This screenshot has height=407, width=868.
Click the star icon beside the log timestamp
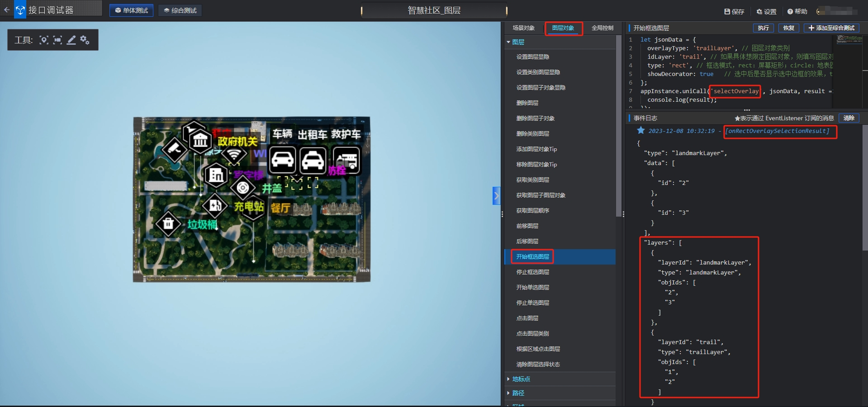[641, 131]
